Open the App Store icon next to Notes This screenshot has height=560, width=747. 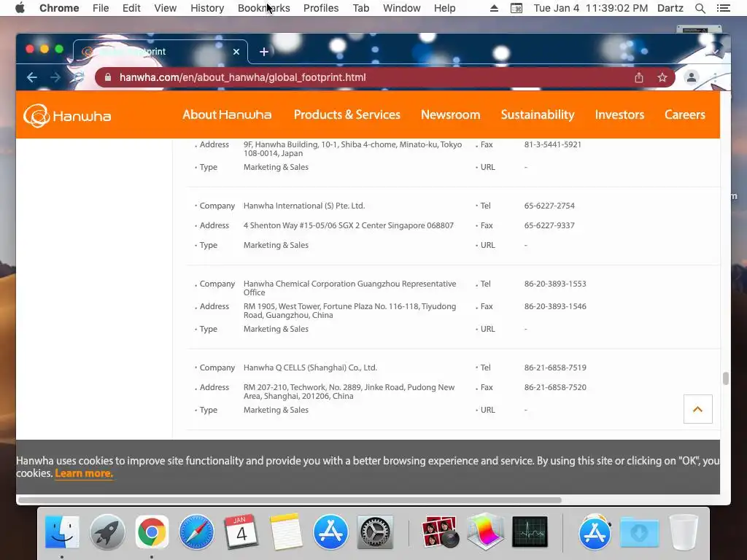click(330, 532)
